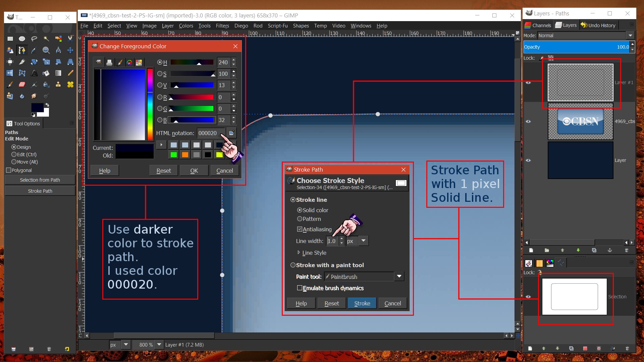Screen dimensions: 644x362
Task: Click the layer Opacity slider
Action: (577, 47)
